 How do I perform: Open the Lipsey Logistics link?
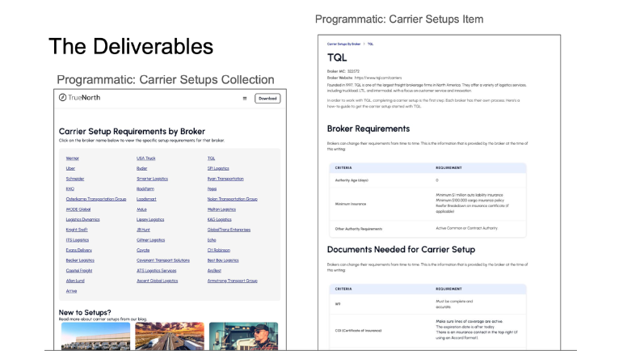tap(150, 219)
